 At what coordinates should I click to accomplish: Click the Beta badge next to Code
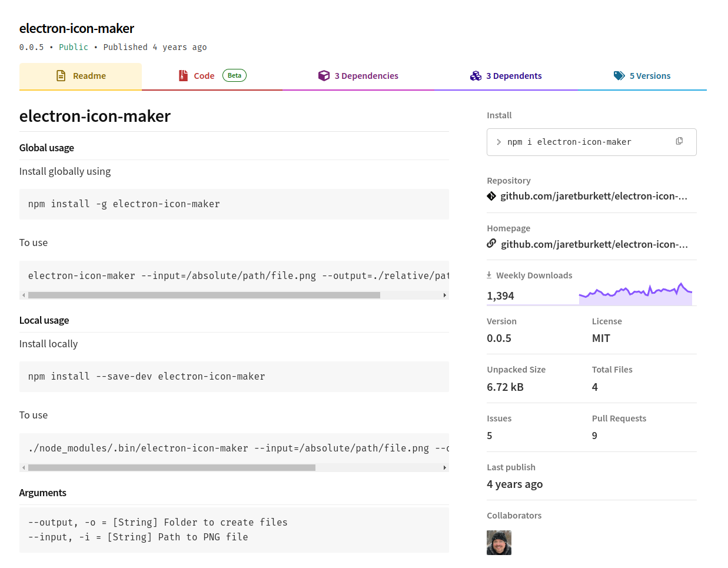234,75
